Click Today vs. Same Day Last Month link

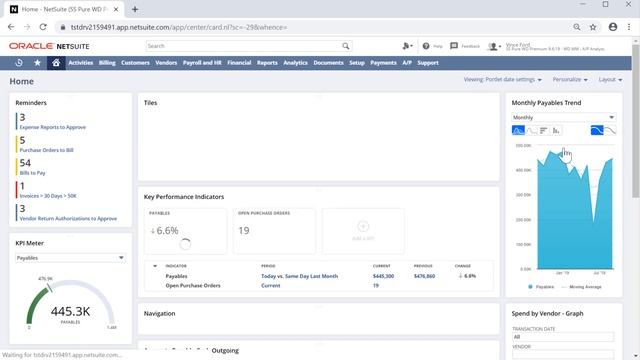tap(300, 276)
